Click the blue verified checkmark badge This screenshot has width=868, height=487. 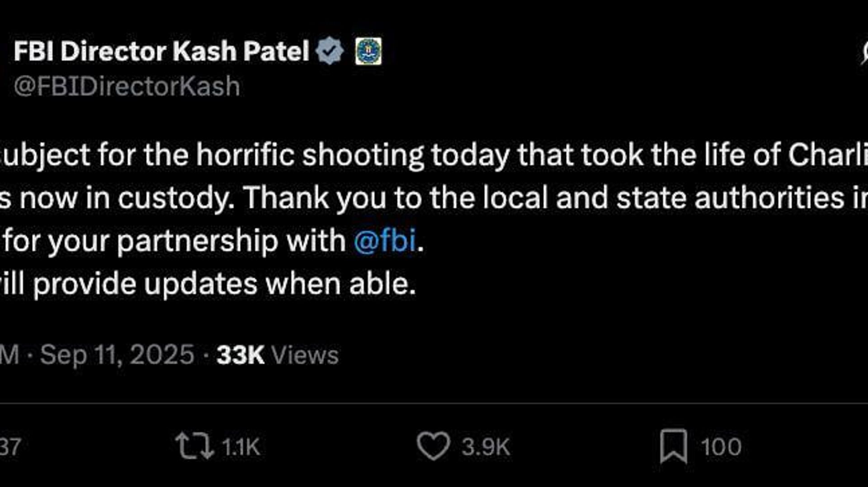click(330, 51)
